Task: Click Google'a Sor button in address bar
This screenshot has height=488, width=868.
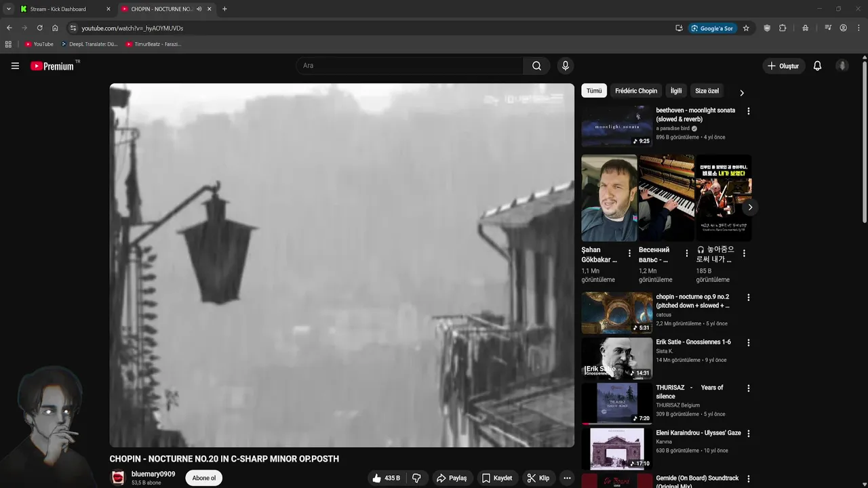Action: [712, 28]
